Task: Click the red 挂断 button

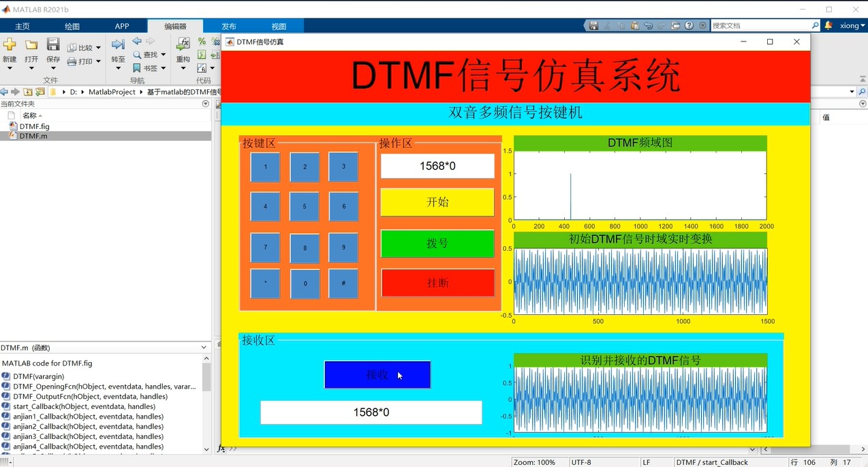Action: click(437, 283)
